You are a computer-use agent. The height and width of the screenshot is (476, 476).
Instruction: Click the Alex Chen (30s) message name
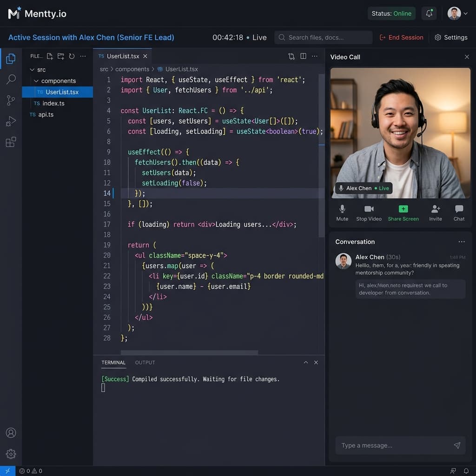[377, 257]
